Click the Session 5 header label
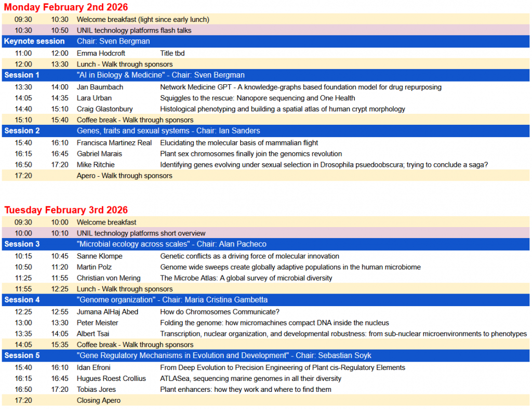This screenshot has width=532, height=409. coord(22,355)
